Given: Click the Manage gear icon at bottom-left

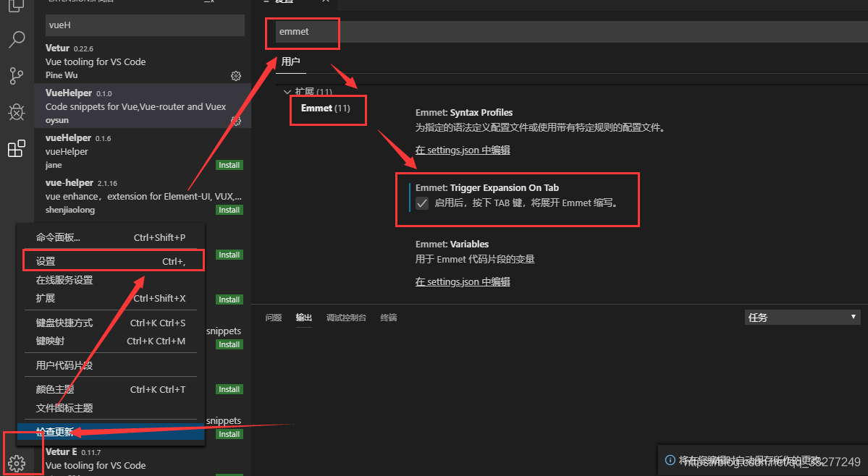Looking at the screenshot, I should 17,463.
